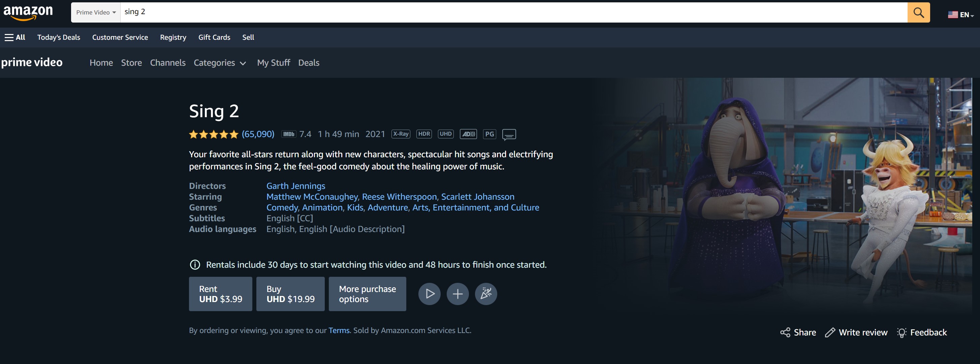Click the subtitles speech-bubble icon
Screen dimensions: 980x364
click(509, 135)
